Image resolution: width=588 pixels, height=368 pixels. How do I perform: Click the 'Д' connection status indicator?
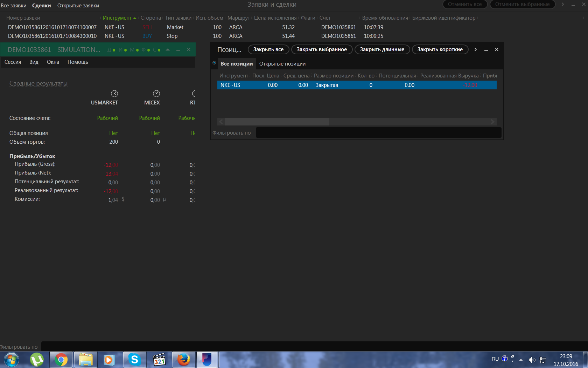(111, 50)
